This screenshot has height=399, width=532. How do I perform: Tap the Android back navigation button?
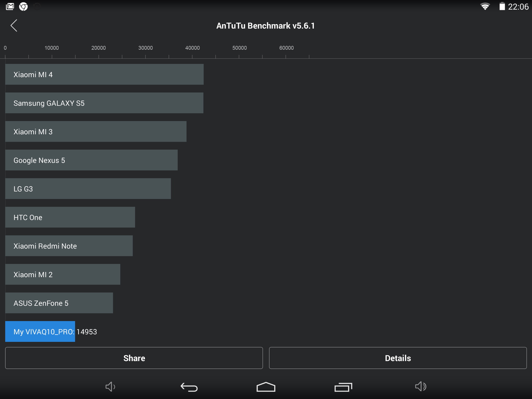click(x=189, y=387)
